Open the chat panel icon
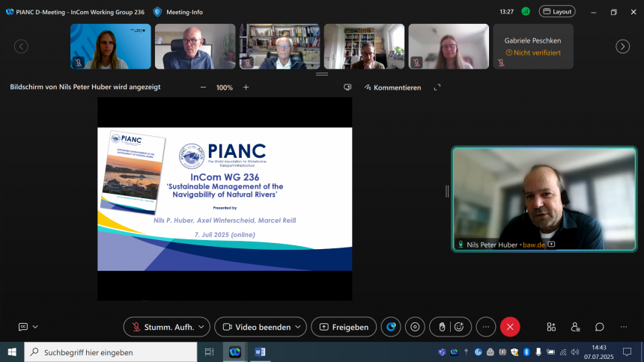This screenshot has height=362, width=644. point(600,327)
